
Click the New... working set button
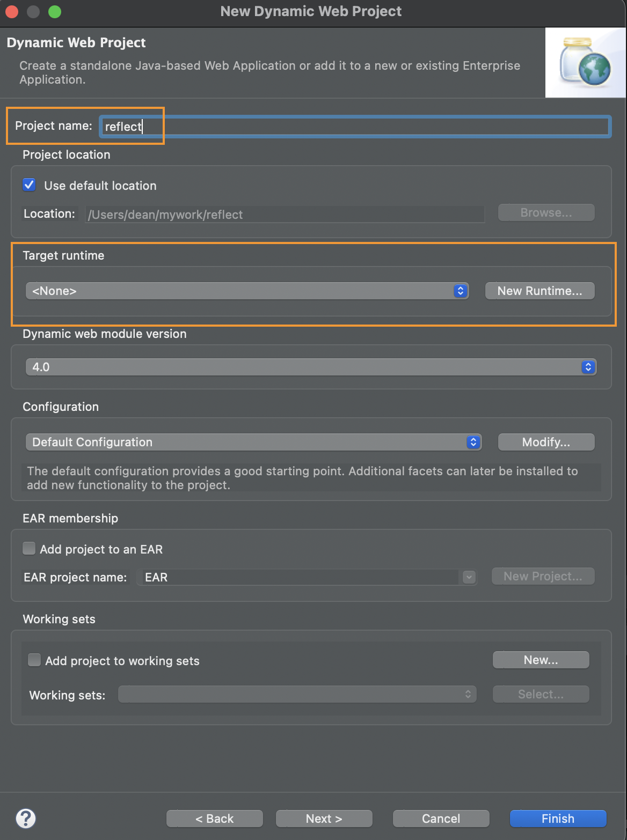[541, 660]
